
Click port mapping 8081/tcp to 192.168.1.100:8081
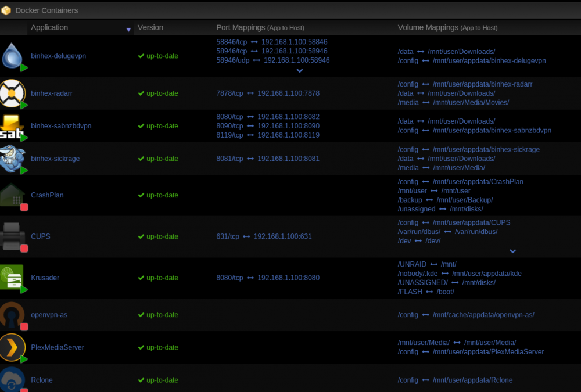click(267, 159)
